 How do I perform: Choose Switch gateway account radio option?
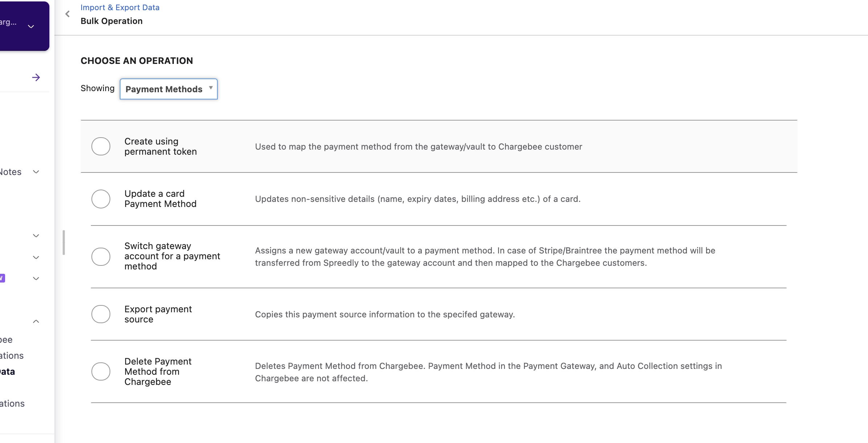101,256
